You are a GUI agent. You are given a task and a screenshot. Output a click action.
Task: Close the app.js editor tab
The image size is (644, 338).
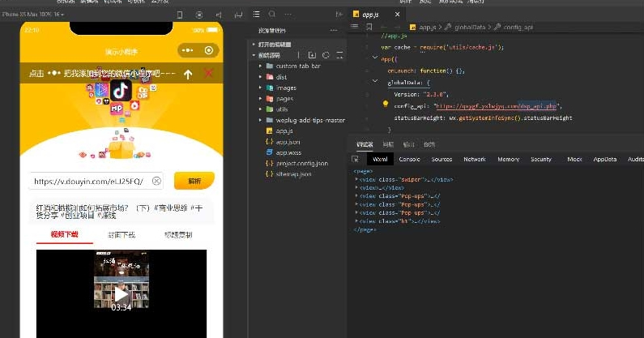pos(397,15)
